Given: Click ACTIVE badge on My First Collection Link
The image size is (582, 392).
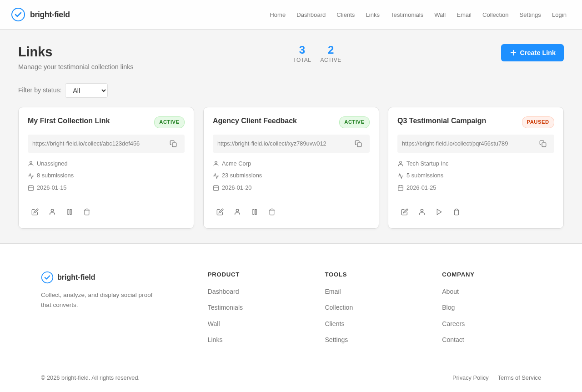Looking at the screenshot, I should pyautogui.click(x=169, y=122).
